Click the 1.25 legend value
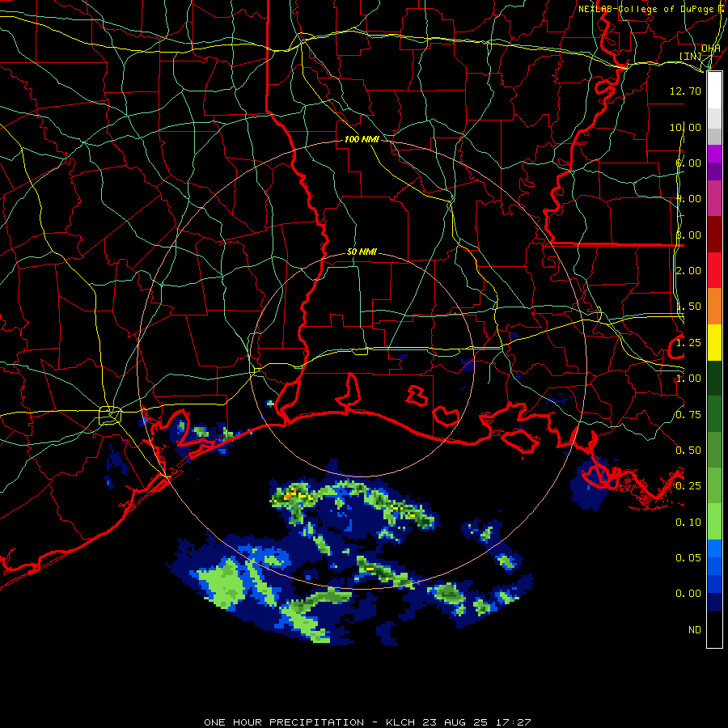 coord(688,343)
